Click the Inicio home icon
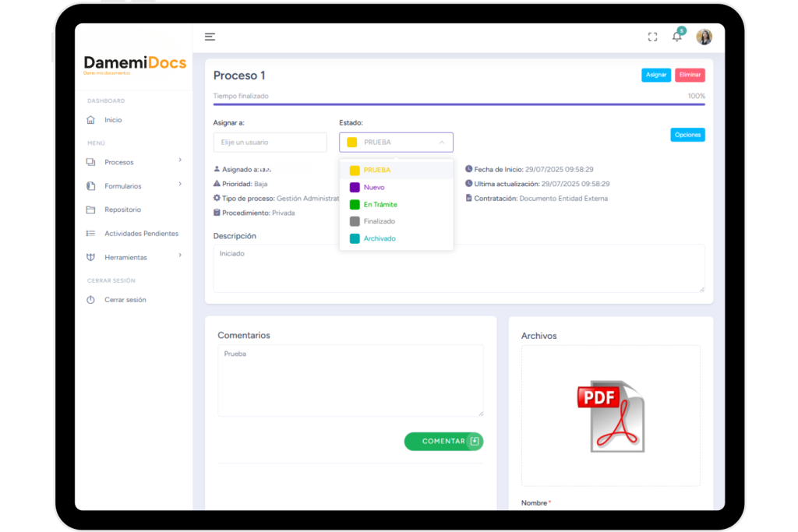Viewport: 798px width, 532px height. coord(90,120)
